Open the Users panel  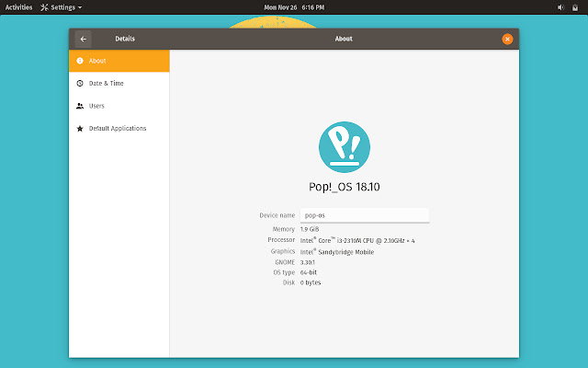119,106
